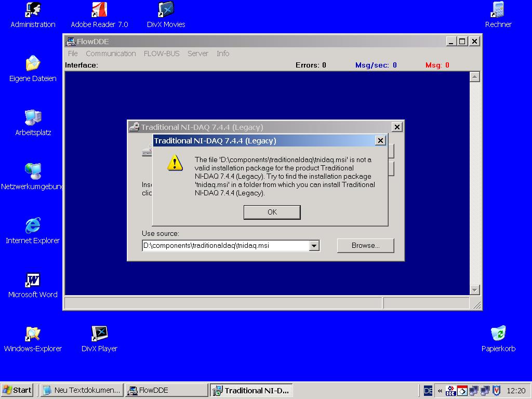Click the McAfee shield tray icon

pos(497,391)
